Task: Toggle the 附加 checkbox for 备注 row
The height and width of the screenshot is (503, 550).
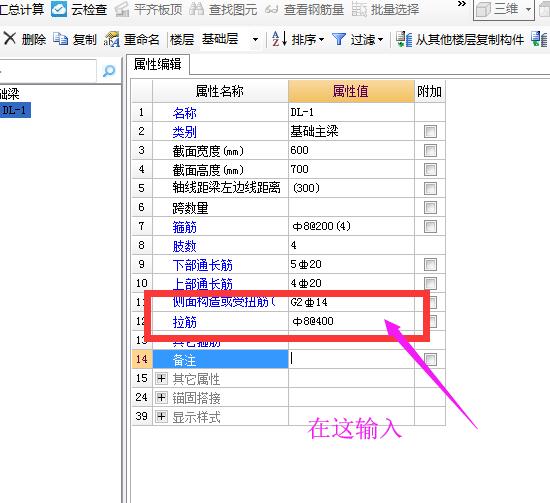Action: (x=430, y=359)
